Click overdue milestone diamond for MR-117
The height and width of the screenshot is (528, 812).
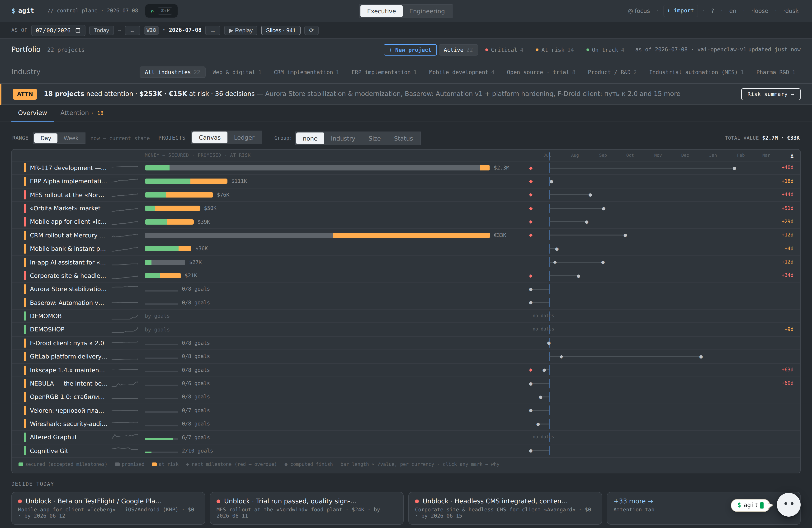click(530, 168)
